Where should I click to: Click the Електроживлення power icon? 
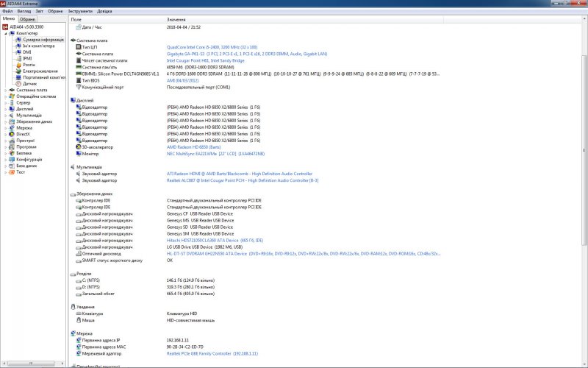[x=18, y=71]
